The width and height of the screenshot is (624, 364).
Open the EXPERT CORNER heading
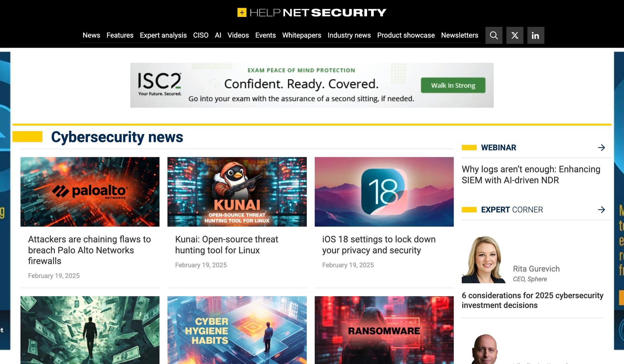[512, 210]
